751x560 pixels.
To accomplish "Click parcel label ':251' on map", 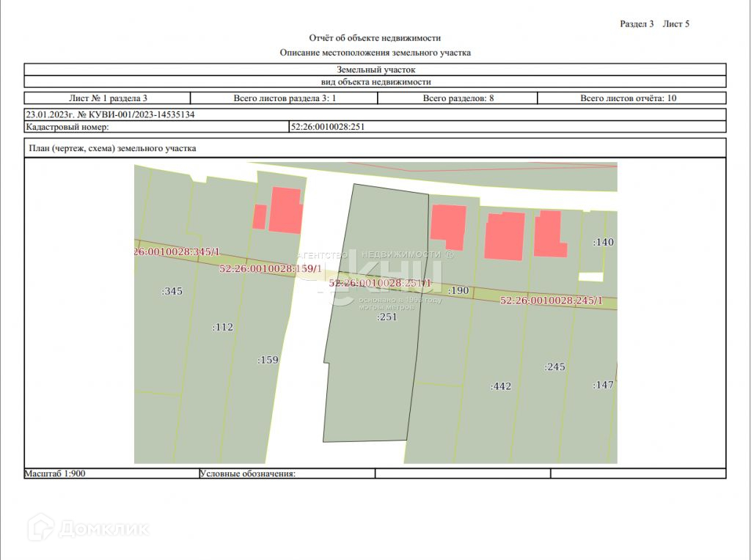I will coord(387,317).
